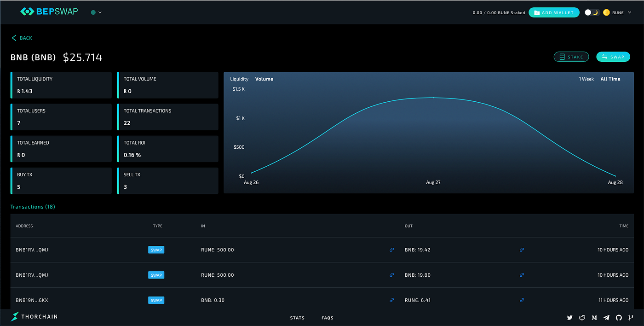Click the Total Transactions card

(x=168, y=117)
